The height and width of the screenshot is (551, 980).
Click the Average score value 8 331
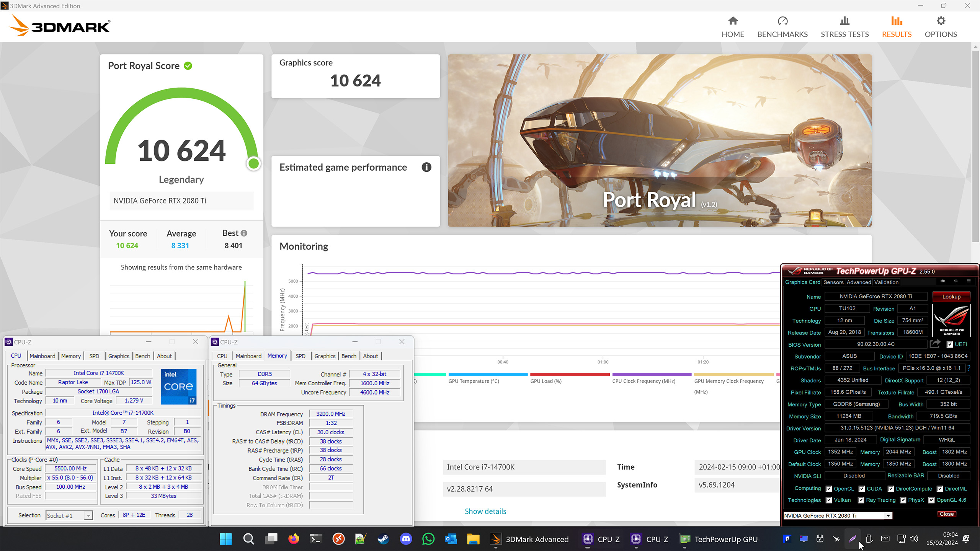(x=180, y=246)
